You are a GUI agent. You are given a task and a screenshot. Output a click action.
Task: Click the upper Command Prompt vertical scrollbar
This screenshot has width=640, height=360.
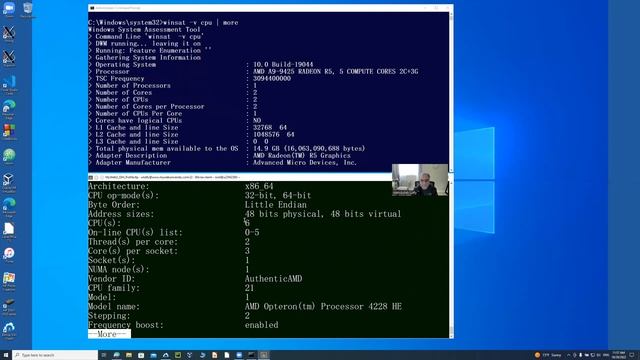click(x=451, y=92)
